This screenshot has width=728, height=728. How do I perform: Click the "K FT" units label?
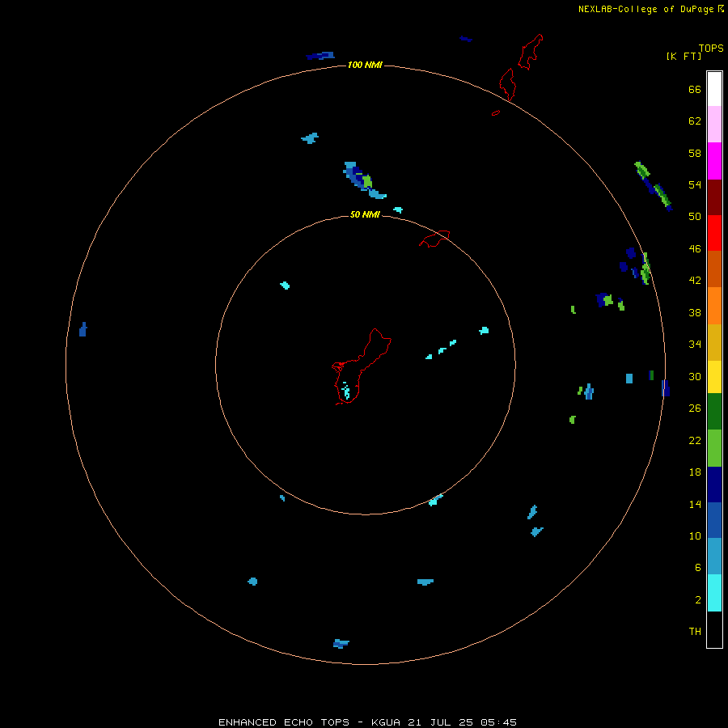click(684, 56)
